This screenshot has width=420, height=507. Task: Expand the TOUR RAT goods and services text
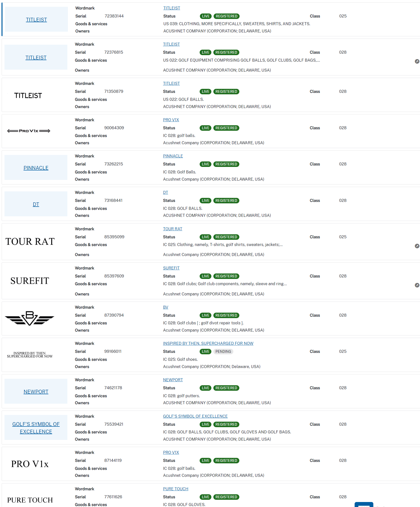tap(417, 246)
